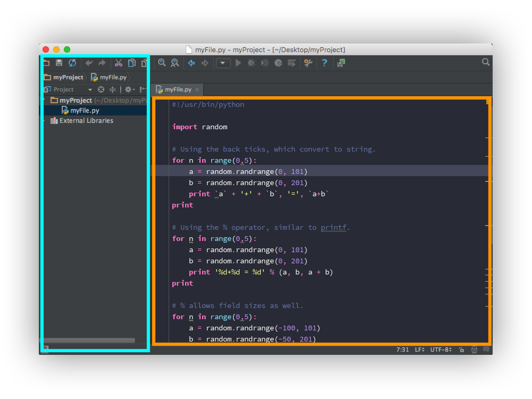This screenshot has height=399, width=532.
Task: Collapse the myProject tree node
Action: [43, 100]
